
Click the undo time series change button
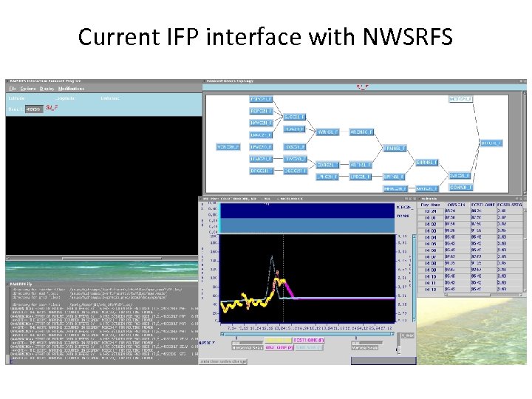(223, 361)
